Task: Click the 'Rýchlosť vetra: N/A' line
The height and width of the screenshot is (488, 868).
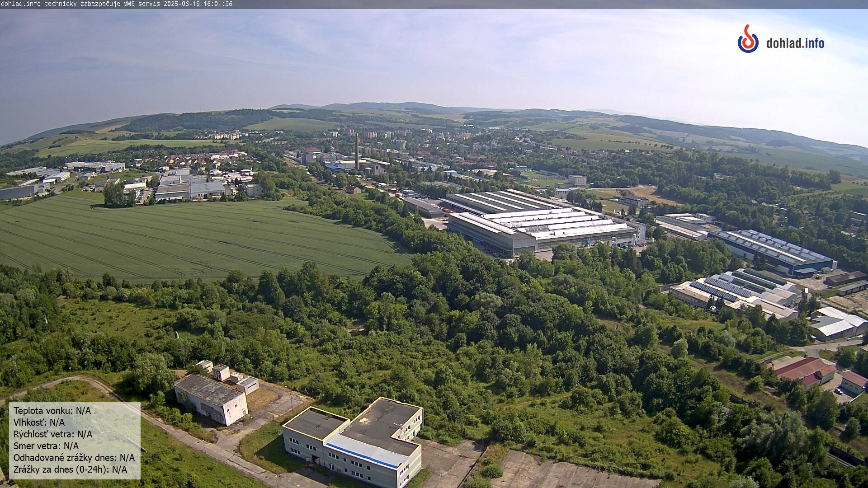Action: coord(53,434)
